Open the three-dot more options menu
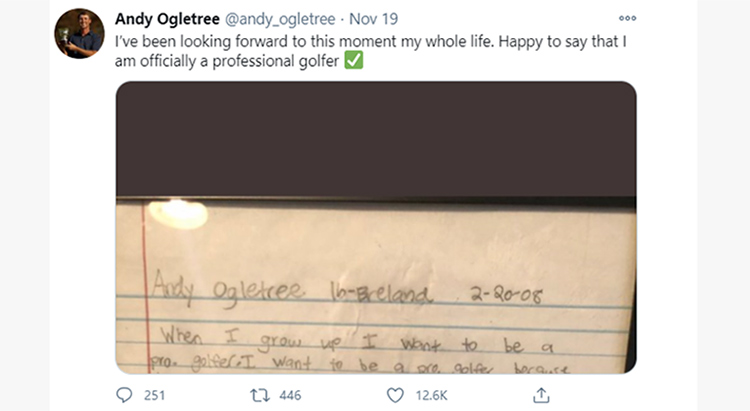The image size is (750, 411). coord(627,18)
